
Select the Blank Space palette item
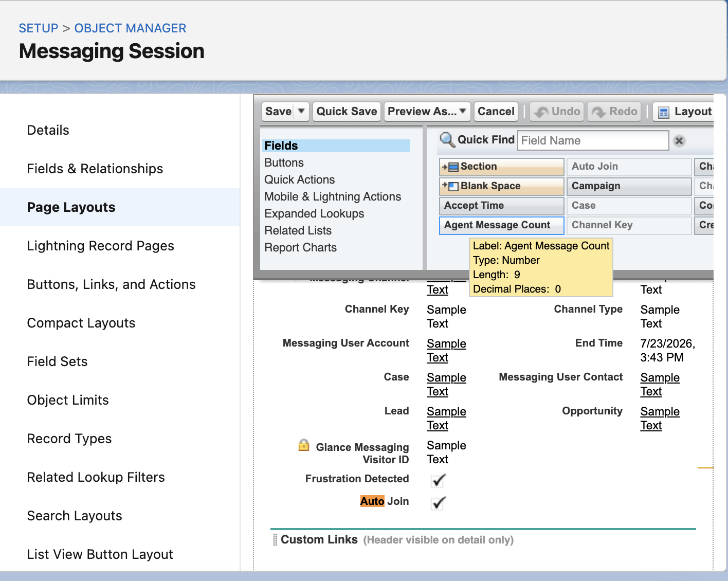point(501,186)
